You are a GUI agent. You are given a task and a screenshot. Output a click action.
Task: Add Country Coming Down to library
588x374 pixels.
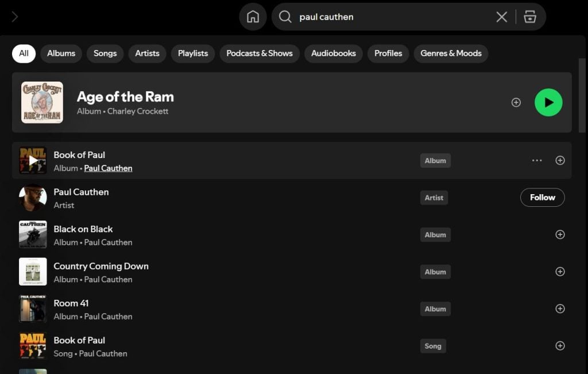click(560, 272)
